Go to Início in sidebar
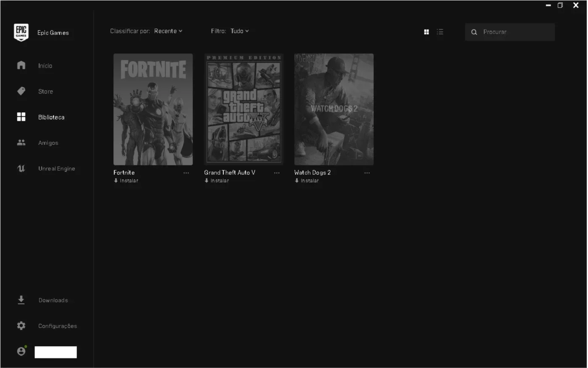 pos(45,66)
